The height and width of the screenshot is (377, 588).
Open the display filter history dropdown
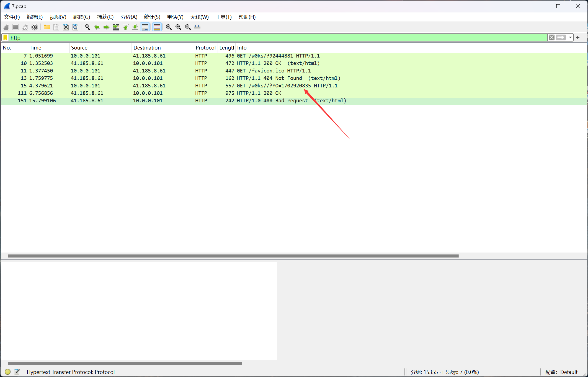tap(570, 38)
